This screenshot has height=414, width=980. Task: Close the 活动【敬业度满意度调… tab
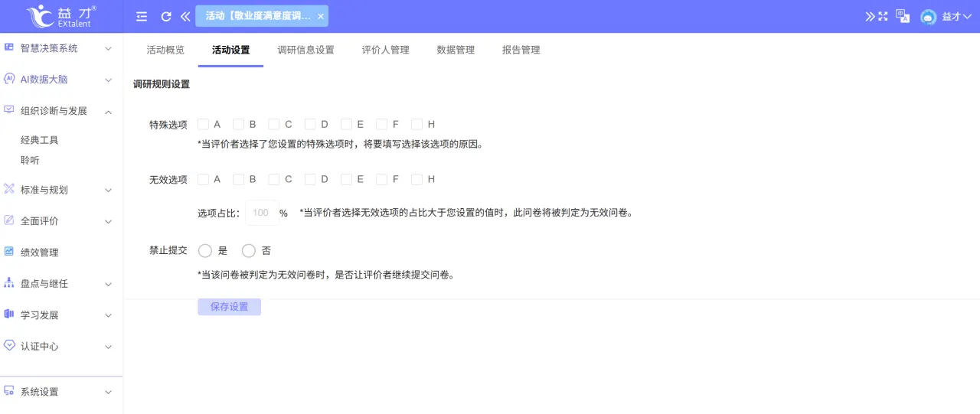coord(320,16)
